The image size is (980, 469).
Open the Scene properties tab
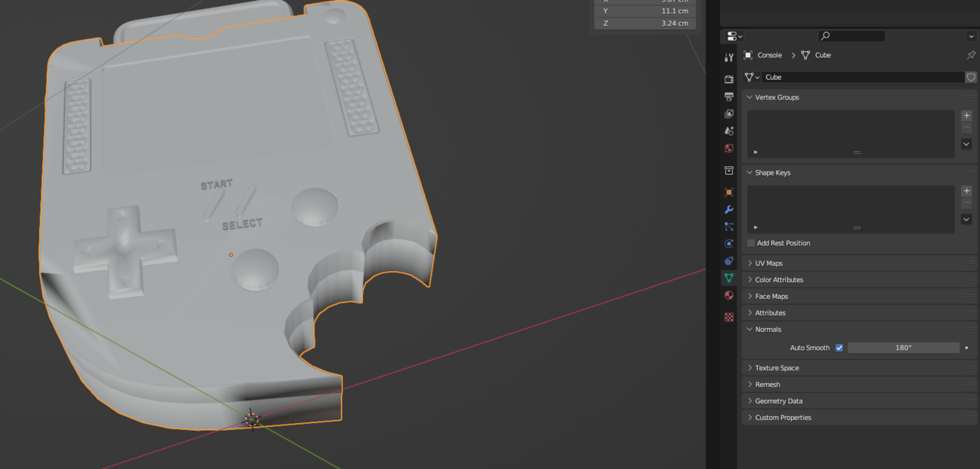click(x=729, y=131)
